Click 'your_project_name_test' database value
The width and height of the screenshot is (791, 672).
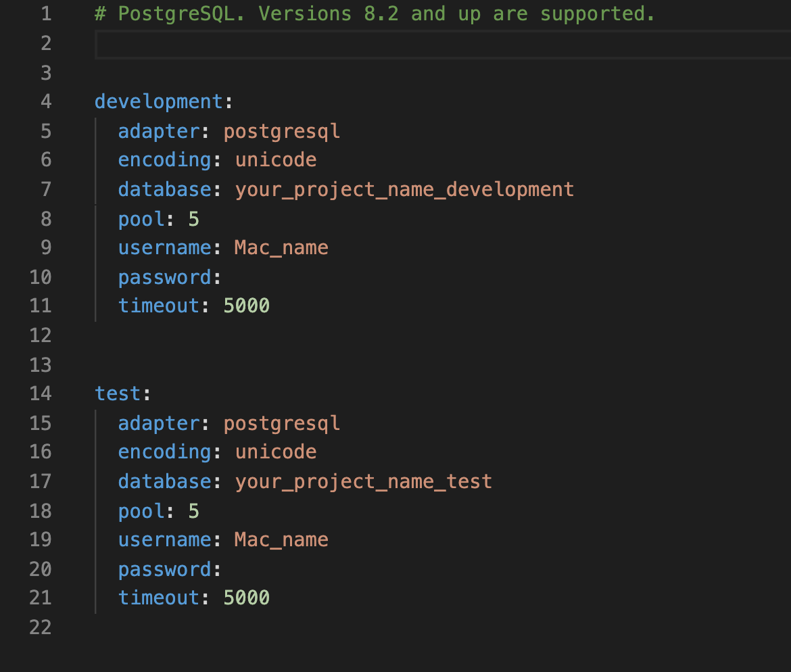[x=364, y=482]
